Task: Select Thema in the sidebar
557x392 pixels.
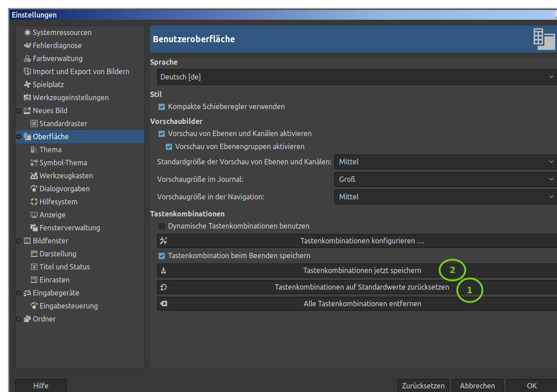Action: (50, 150)
